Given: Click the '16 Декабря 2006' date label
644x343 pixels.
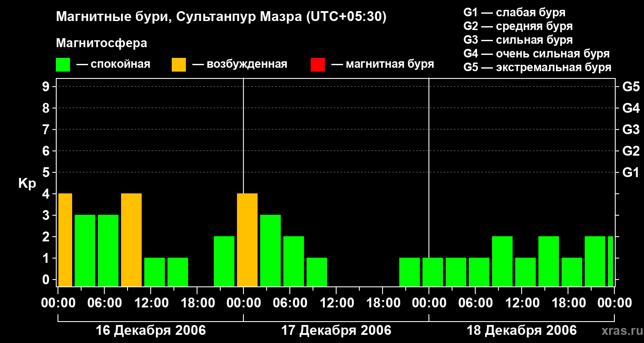Looking at the screenshot, I should 151,331.
